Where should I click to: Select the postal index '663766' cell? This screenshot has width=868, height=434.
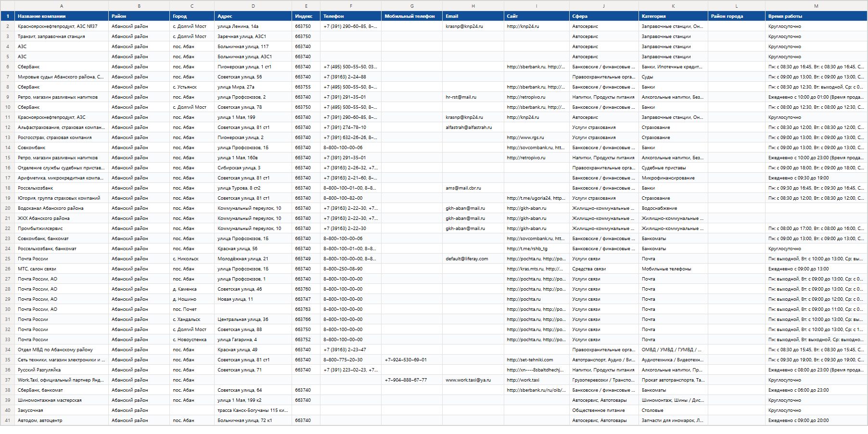(306, 319)
